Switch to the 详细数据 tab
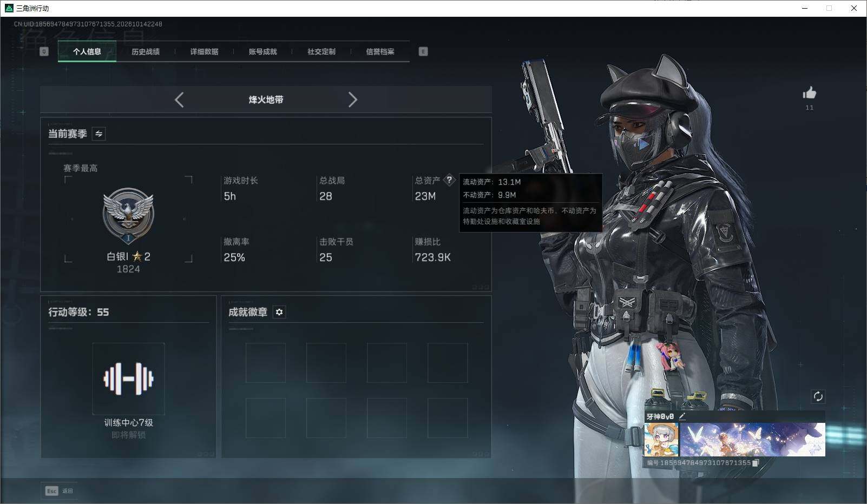867x504 pixels. tap(204, 51)
